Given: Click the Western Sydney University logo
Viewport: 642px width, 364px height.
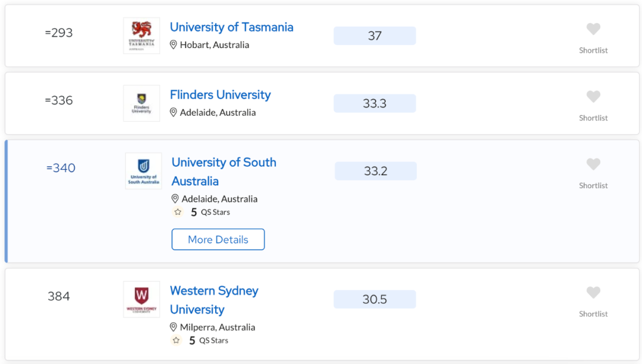Looking at the screenshot, I should point(141,299).
